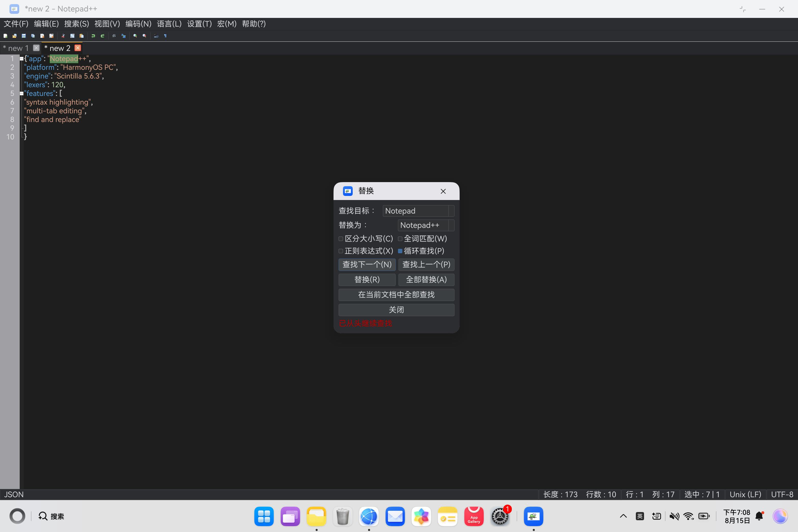
Task: Open the notification bell in the tray
Action: pos(760,516)
